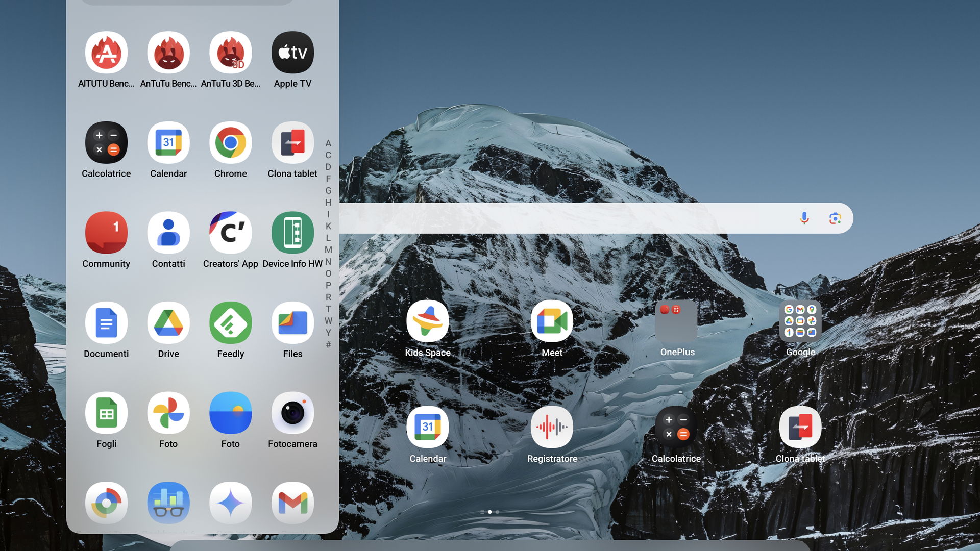The height and width of the screenshot is (551, 980).
Task: Launch the Fotocamera app
Action: pos(292,413)
